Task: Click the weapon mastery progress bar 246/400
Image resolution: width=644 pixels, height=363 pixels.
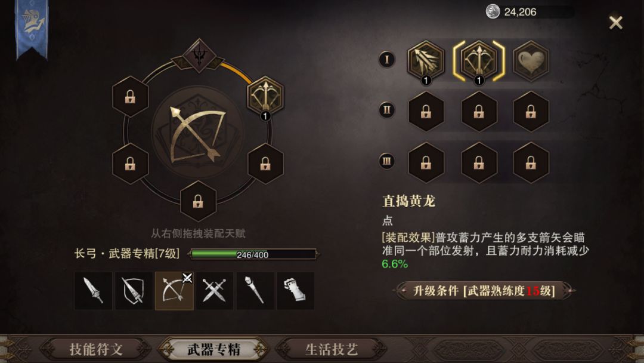Action: (x=253, y=254)
